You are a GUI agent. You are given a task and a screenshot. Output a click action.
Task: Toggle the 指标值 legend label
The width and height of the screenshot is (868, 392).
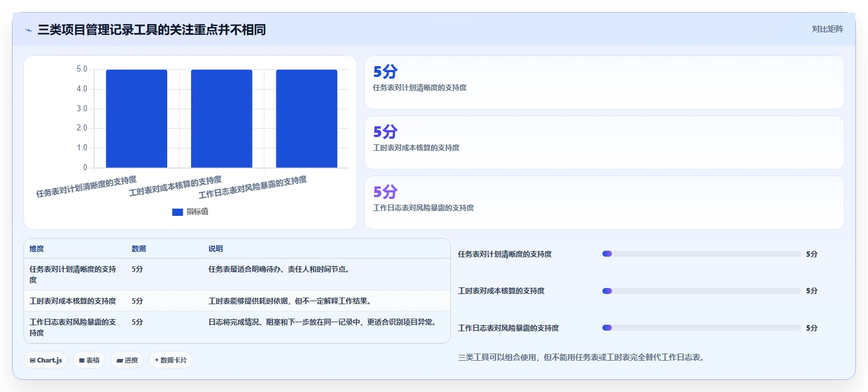pyautogui.click(x=197, y=212)
